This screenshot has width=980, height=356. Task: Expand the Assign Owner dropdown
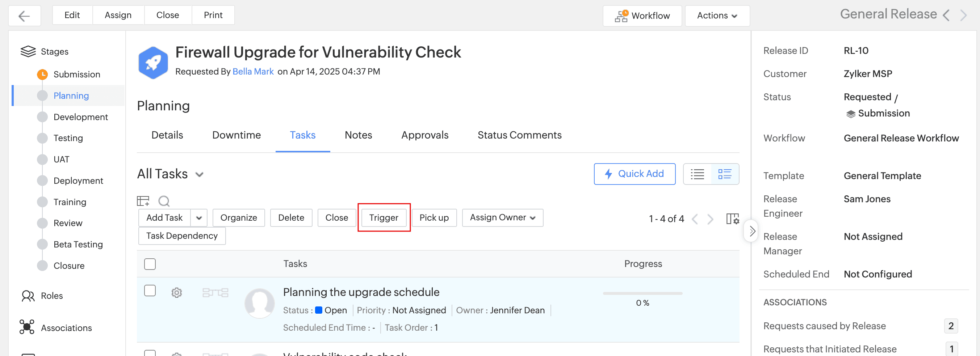pyautogui.click(x=502, y=218)
